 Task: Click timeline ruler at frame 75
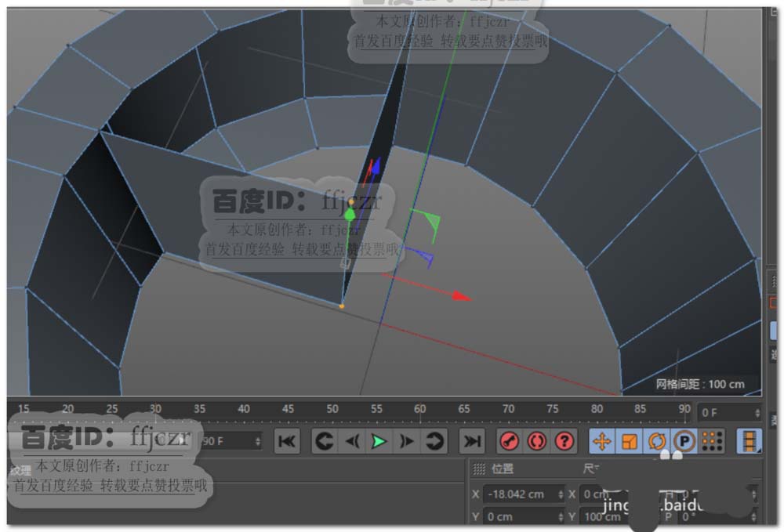pos(553,409)
